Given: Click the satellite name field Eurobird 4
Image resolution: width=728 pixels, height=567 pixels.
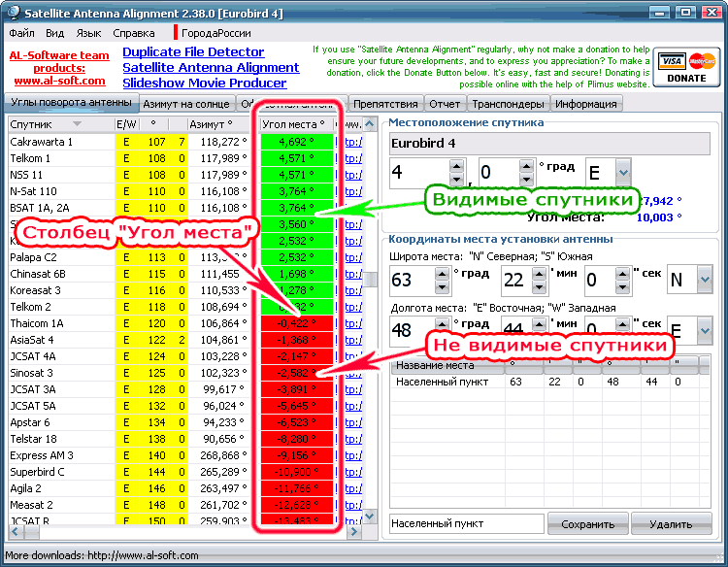Looking at the screenshot, I should click(549, 144).
